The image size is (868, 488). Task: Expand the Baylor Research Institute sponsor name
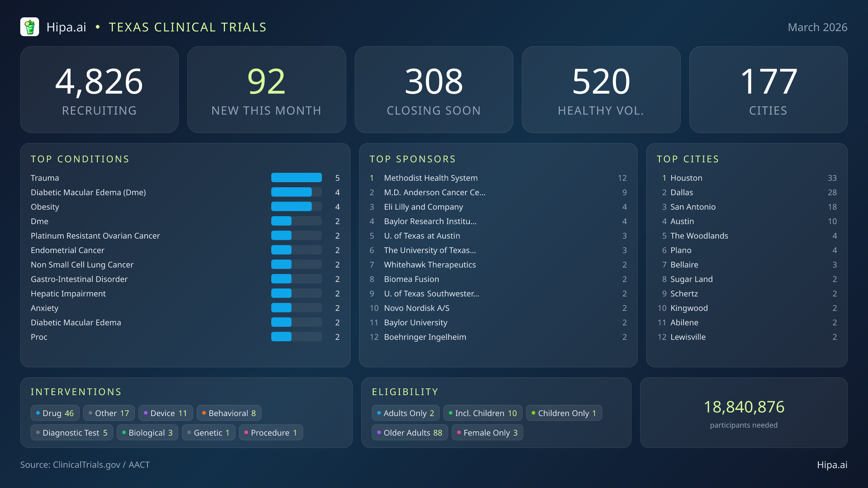(x=430, y=221)
